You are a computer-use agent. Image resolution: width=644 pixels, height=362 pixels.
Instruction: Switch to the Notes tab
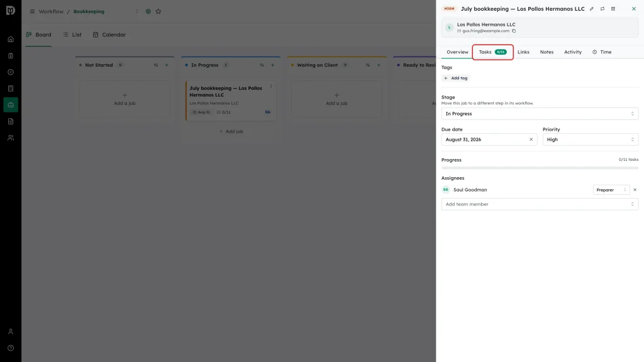pos(547,52)
